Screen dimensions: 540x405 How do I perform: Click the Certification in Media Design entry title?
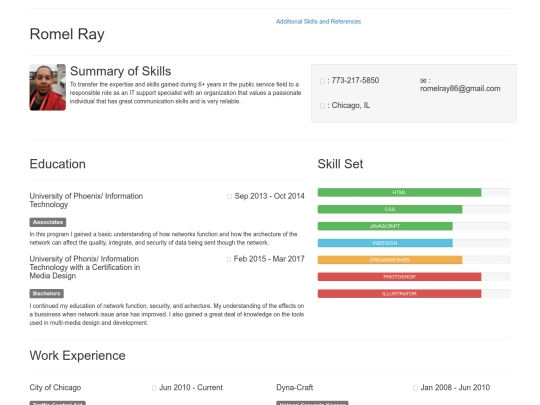pos(85,267)
